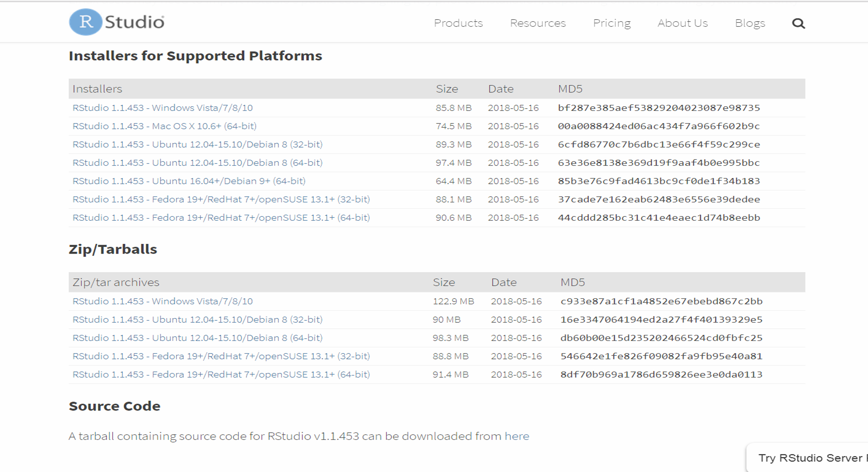Viewport: 868px width, 472px height.
Task: Open the Products menu
Action: pos(458,23)
